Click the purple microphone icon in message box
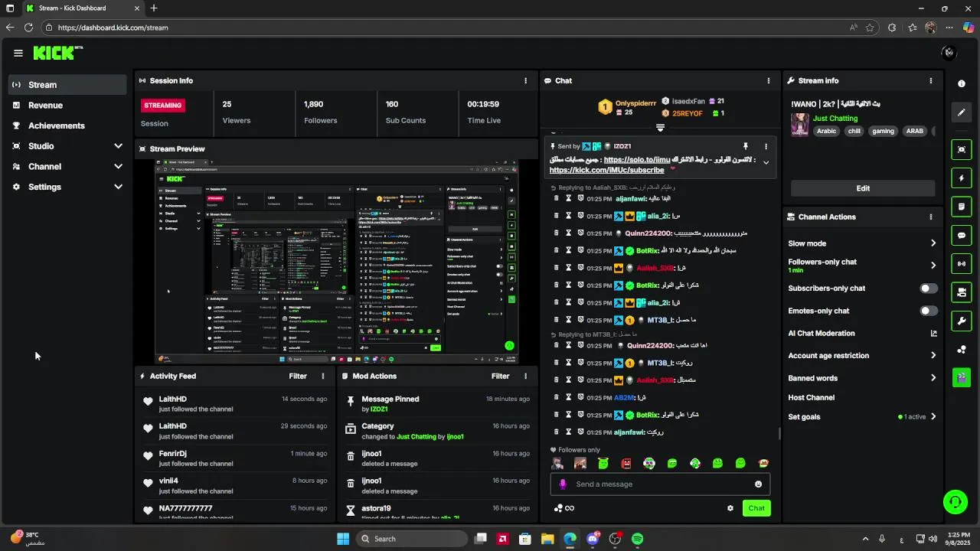The image size is (980, 551). pos(563,484)
